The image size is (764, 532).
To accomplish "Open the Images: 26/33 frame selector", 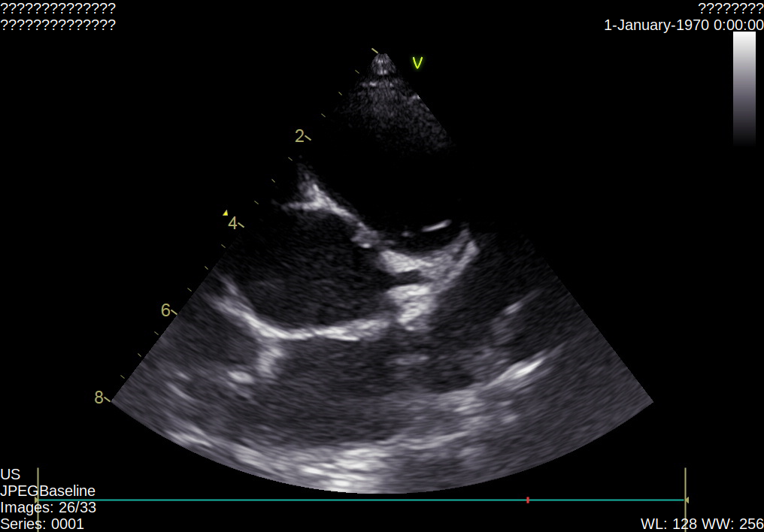I will tap(47, 507).
